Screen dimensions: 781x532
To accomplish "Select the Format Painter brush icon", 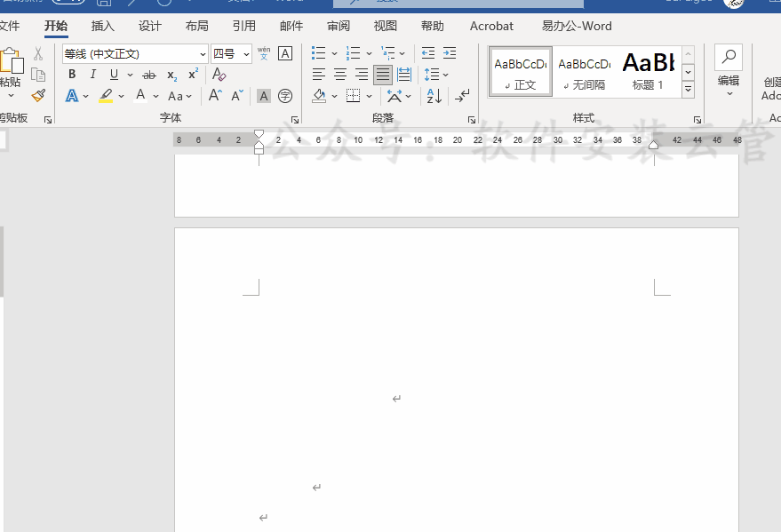I will (38, 96).
